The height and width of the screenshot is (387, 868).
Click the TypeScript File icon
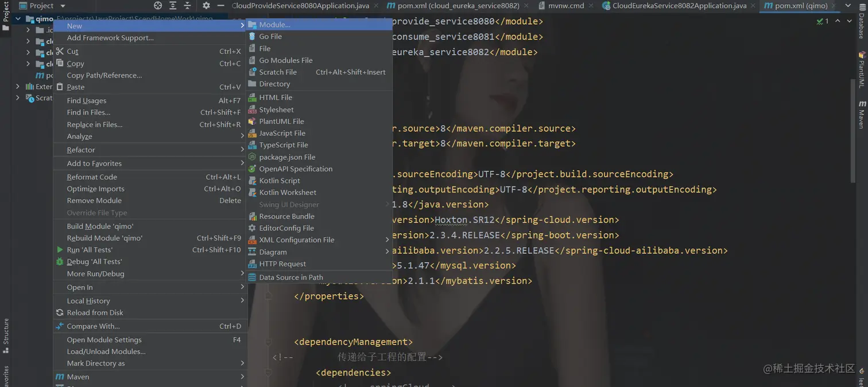point(252,145)
